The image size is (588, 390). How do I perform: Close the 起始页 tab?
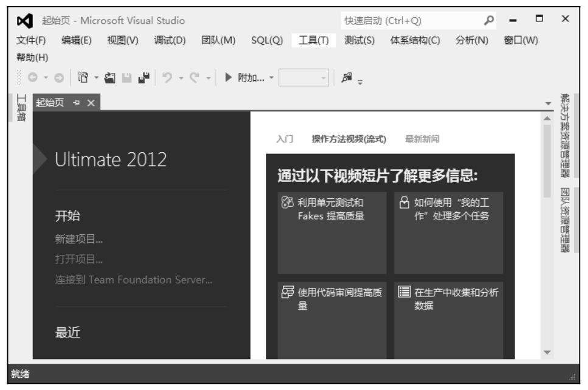(x=91, y=103)
